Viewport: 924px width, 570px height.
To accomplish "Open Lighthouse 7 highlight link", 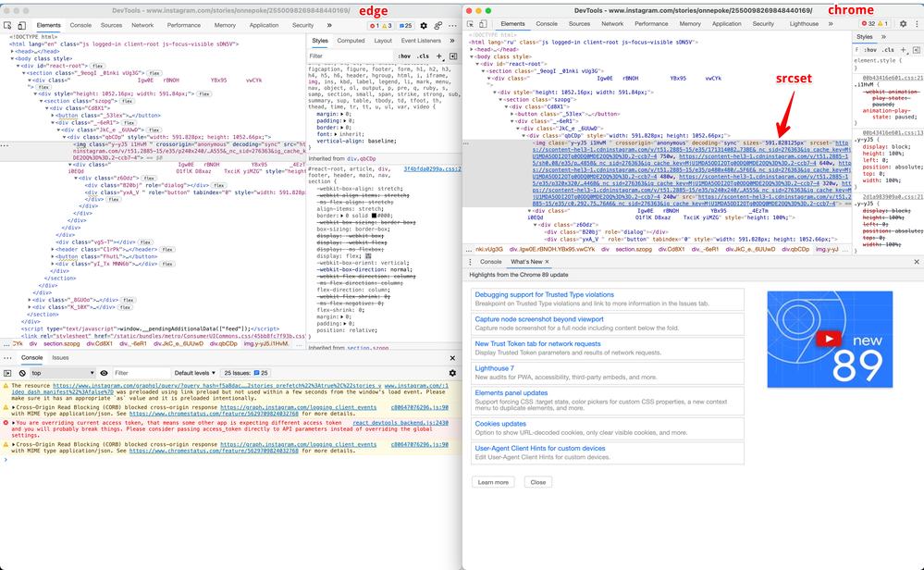I will 495,368.
